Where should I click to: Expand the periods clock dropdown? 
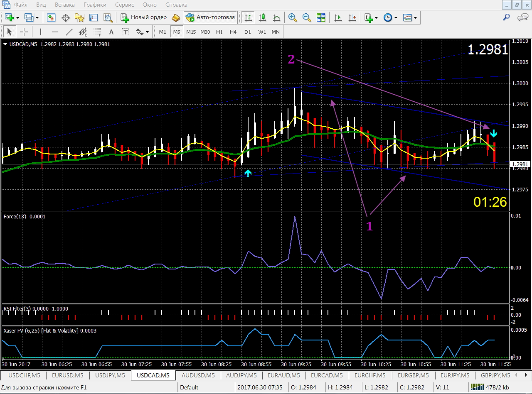point(396,18)
